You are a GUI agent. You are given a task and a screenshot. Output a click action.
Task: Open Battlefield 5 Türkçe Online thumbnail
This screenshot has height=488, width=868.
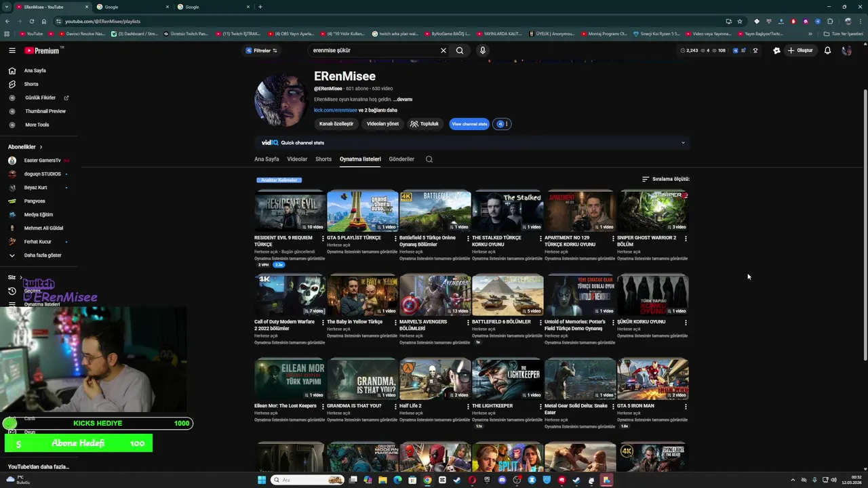point(435,211)
